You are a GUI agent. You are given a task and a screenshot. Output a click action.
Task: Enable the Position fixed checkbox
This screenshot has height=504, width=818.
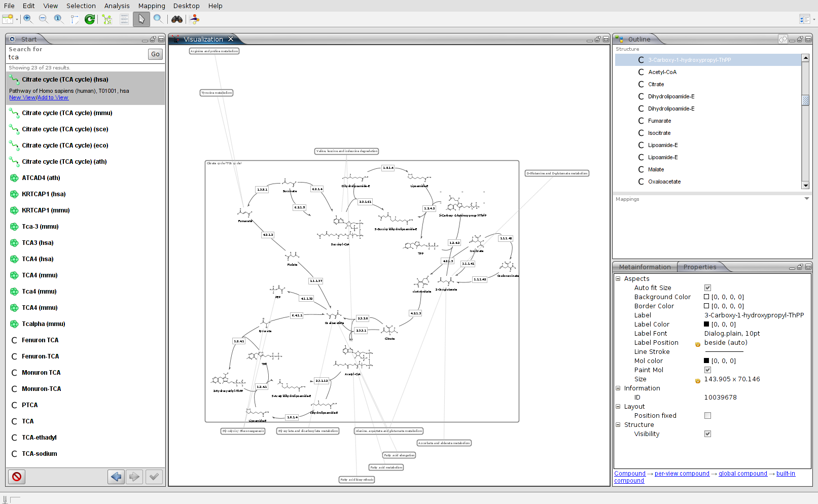click(707, 416)
